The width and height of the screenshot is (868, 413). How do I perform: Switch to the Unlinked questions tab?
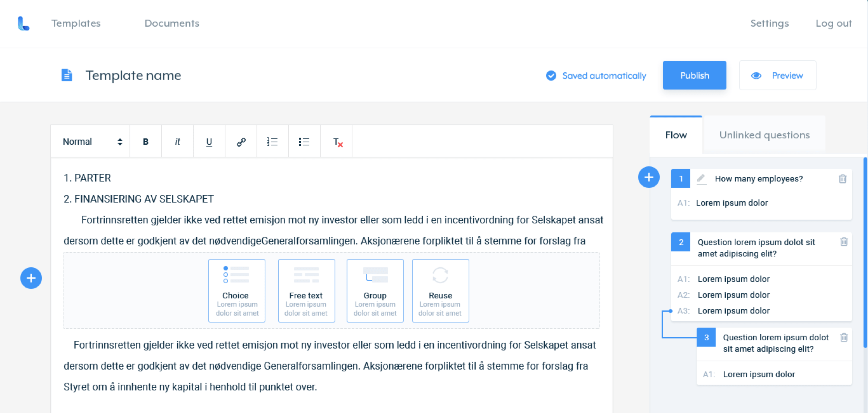click(764, 135)
